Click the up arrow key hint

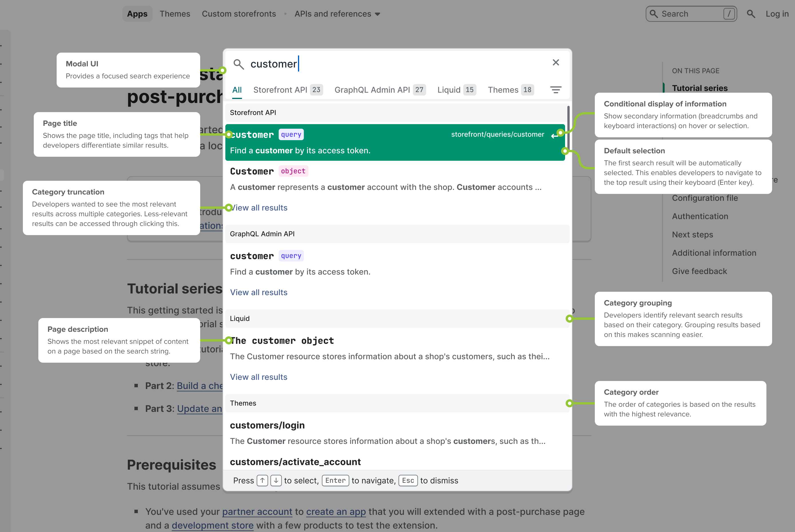262,481
